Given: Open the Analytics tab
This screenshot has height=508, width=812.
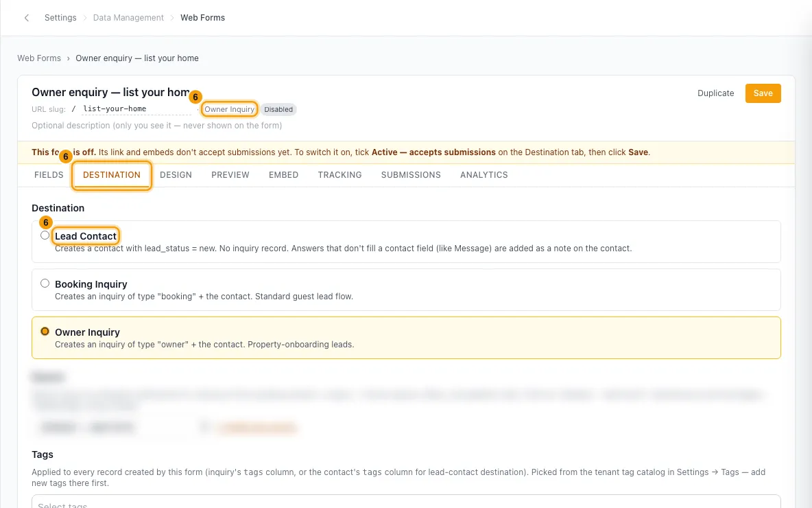Looking at the screenshot, I should (x=484, y=175).
